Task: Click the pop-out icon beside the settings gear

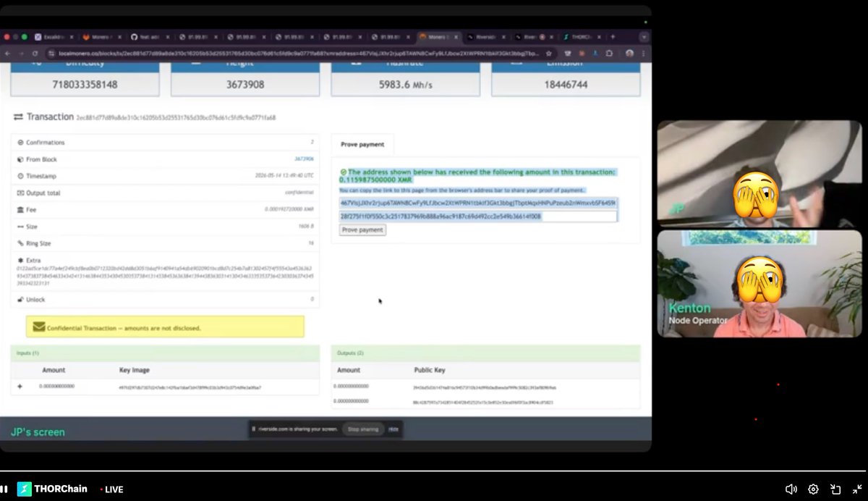Action: pos(835,489)
